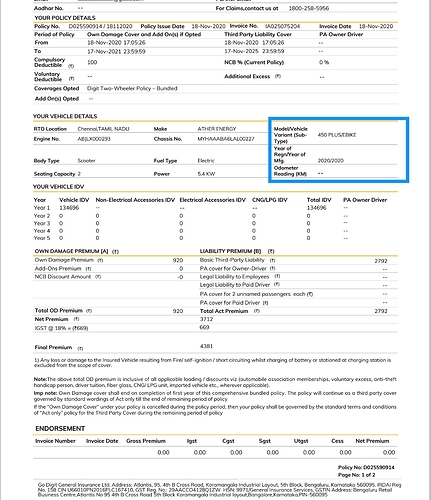The width and height of the screenshot is (431, 500).
Task: Click the power value '5.4 KW'
Action: tap(206, 174)
